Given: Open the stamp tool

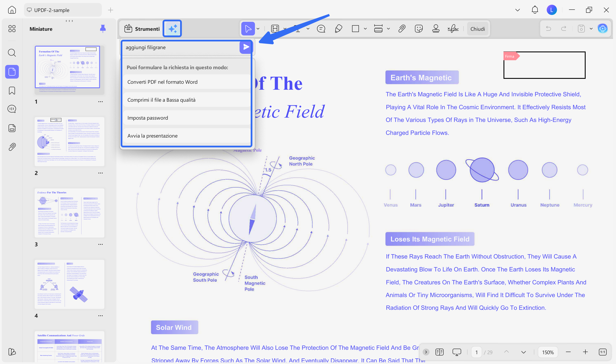Looking at the screenshot, I should (435, 29).
